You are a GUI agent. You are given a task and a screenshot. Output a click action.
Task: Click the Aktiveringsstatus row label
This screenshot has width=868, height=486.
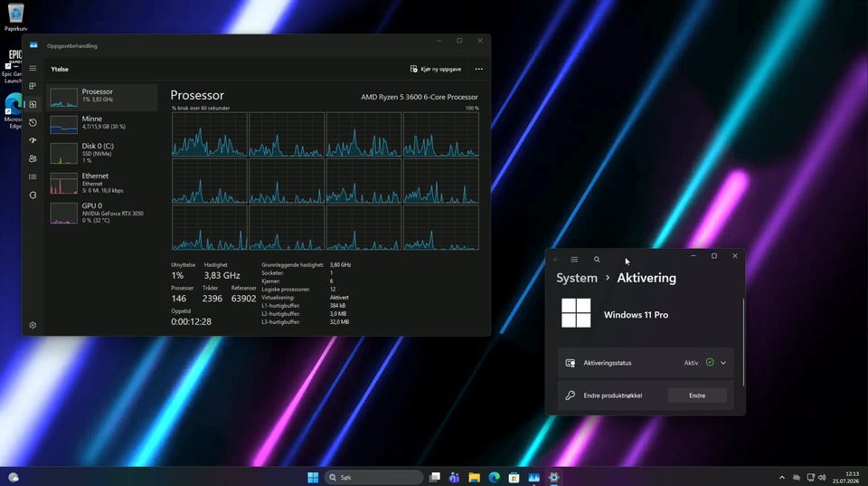point(608,363)
